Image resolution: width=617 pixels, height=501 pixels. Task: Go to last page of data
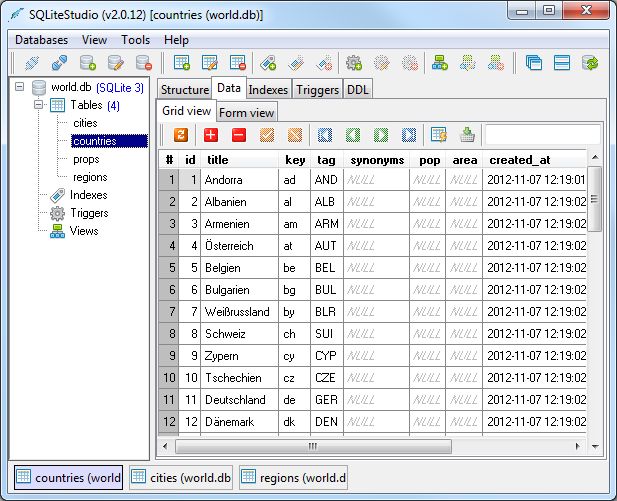coord(408,135)
